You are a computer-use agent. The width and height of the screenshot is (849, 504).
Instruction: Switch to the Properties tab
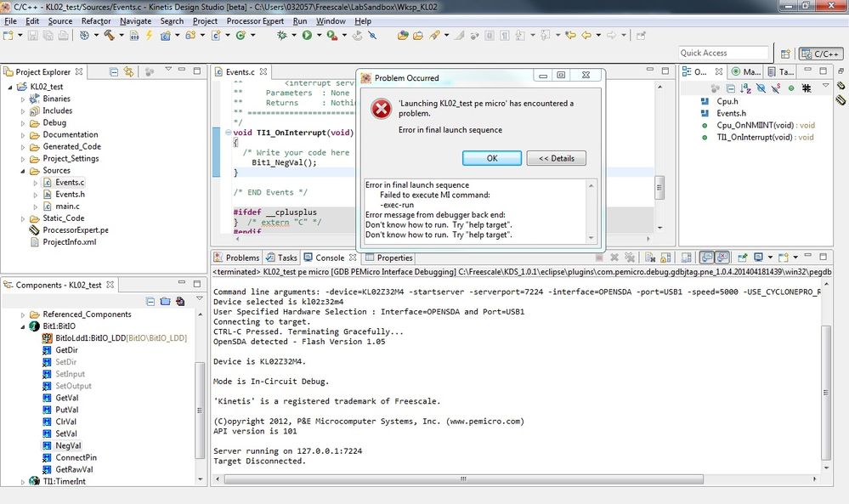(x=389, y=258)
